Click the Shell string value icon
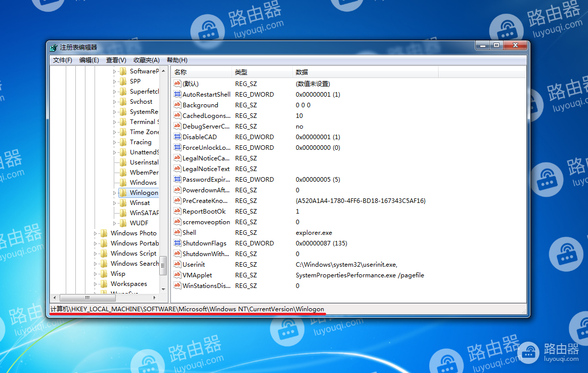The height and width of the screenshot is (373, 588). pos(177,232)
